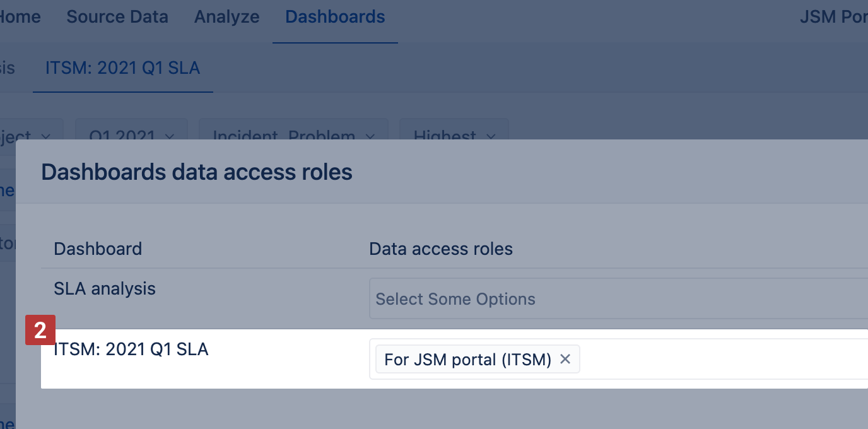Switch to ITSM: 2021 Q1 SLA dashboard tab
868x429 pixels.
[x=122, y=68]
